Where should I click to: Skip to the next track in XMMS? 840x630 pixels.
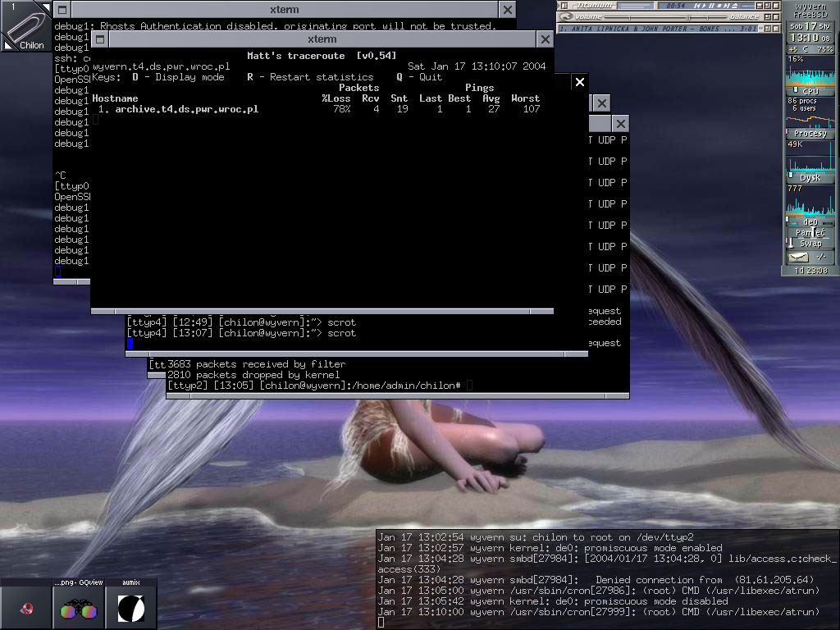[x=726, y=6]
